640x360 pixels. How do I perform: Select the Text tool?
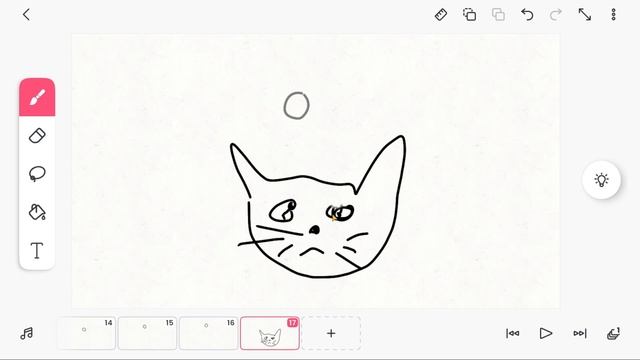click(37, 250)
